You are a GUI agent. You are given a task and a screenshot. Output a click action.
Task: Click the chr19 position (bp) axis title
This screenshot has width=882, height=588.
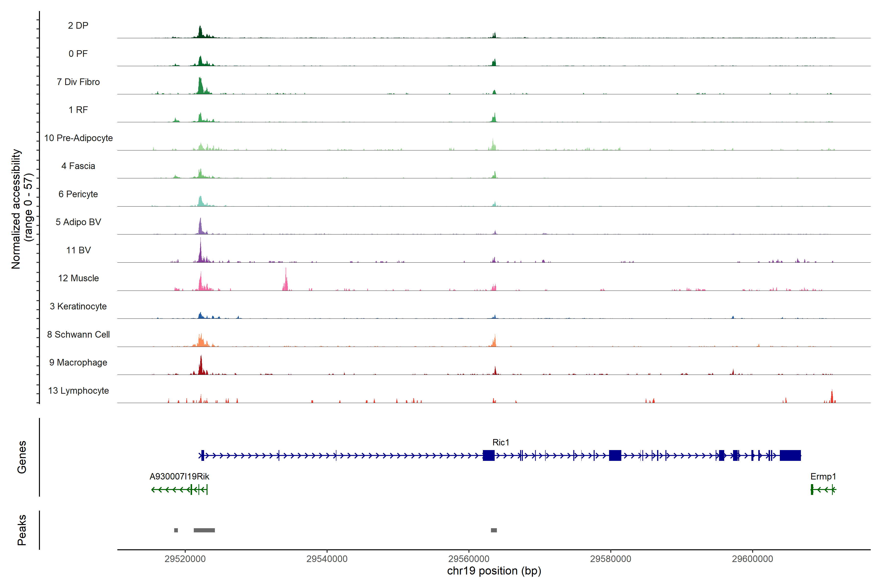pyautogui.click(x=494, y=571)
